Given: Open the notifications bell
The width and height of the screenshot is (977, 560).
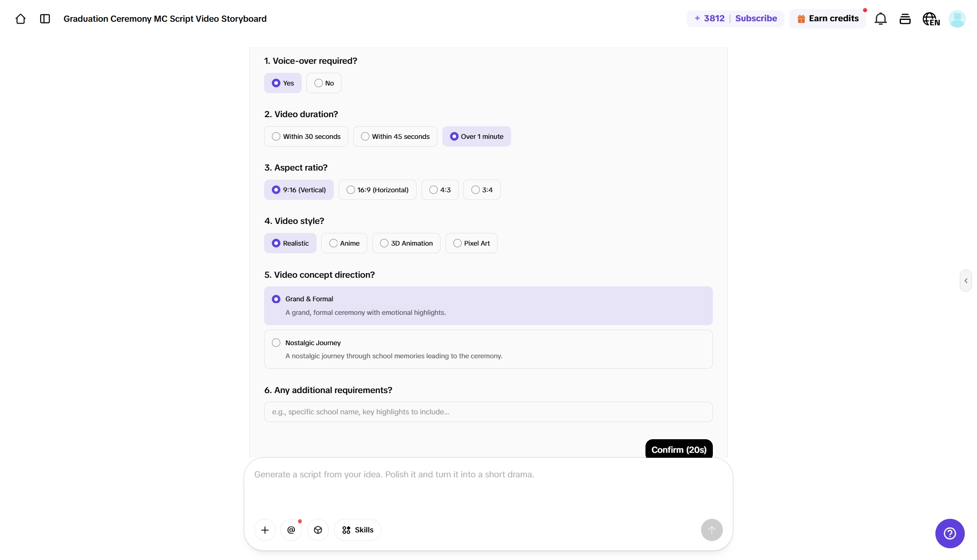Looking at the screenshot, I should [x=880, y=19].
